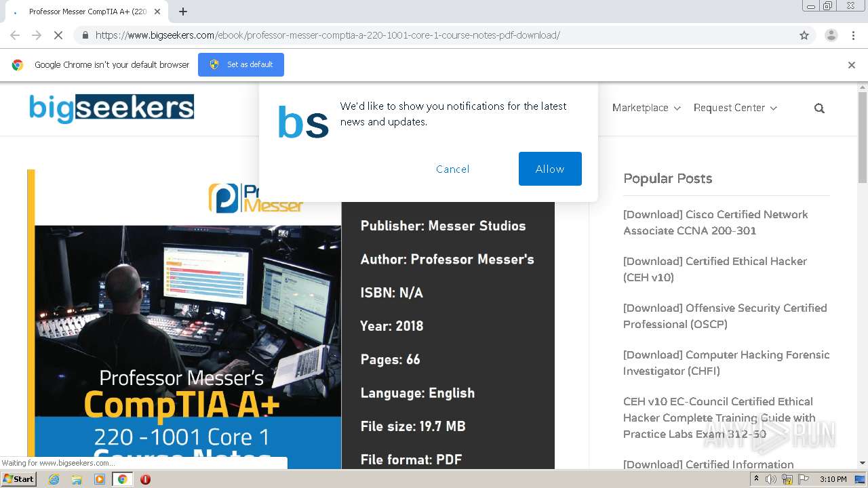Click the 3:10 PM system clock
Viewport: 868px width, 488px height.
click(x=833, y=479)
